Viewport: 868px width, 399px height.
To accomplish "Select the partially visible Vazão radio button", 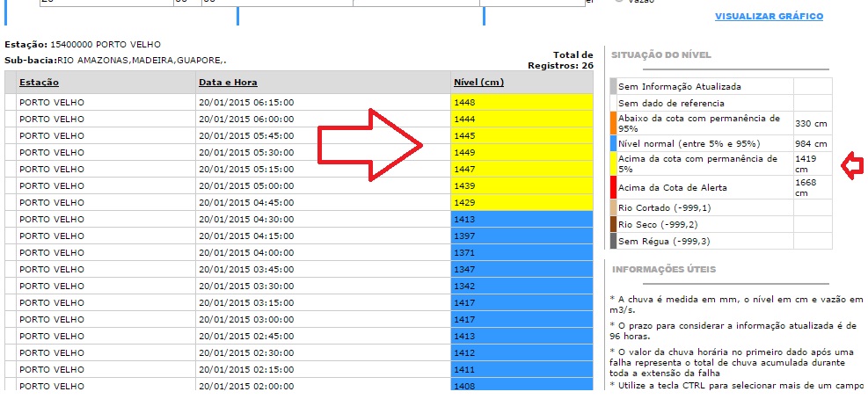I will [x=619, y=3].
